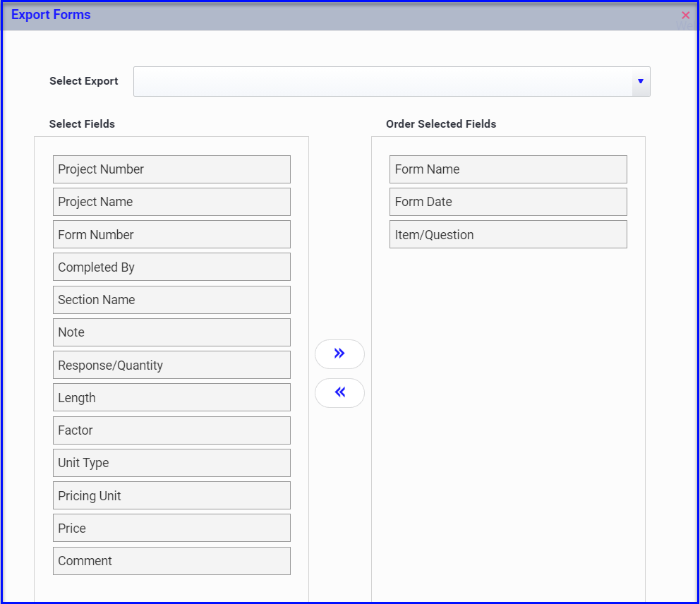Select the Length field
The width and height of the screenshot is (700, 604).
171,397
